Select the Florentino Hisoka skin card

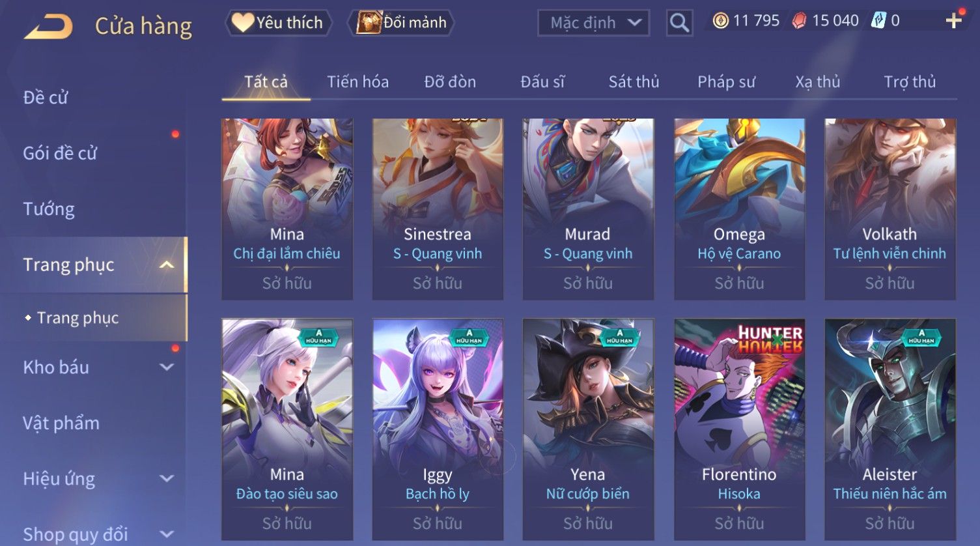pos(739,429)
